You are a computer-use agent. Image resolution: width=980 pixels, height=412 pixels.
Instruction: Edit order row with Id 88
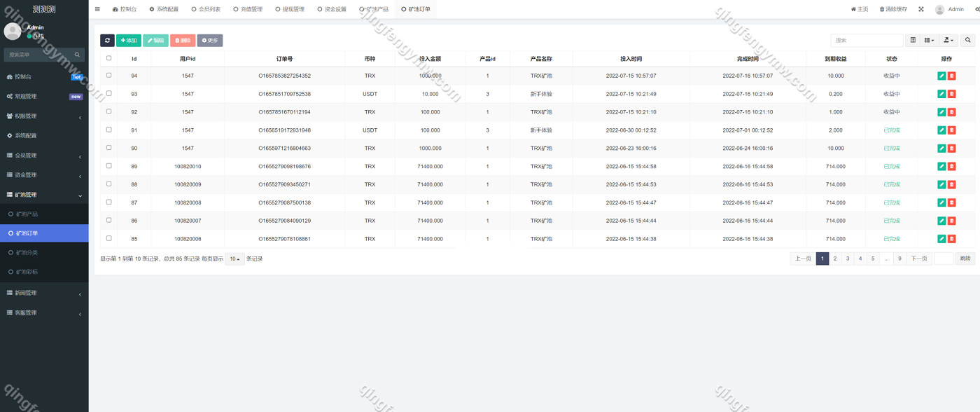[x=941, y=185]
